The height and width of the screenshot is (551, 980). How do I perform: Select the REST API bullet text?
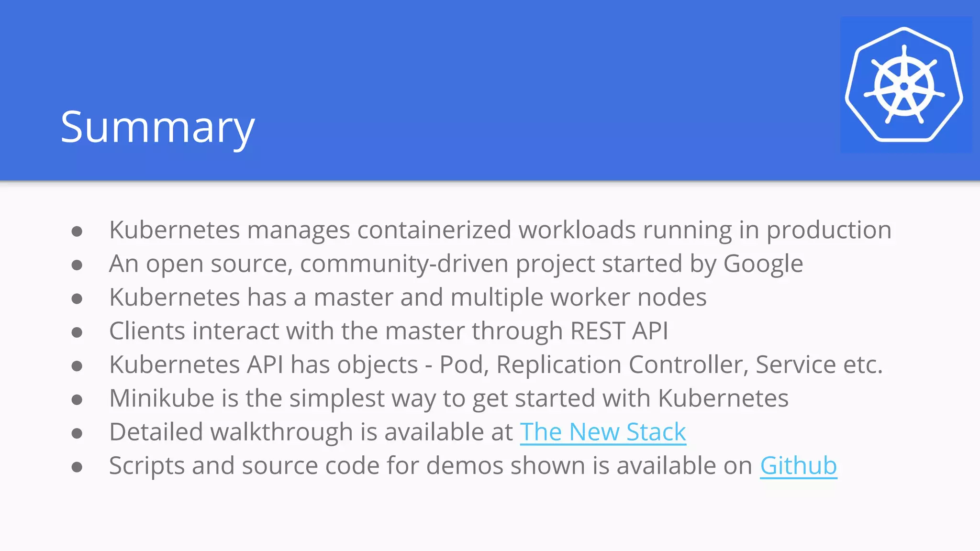(x=388, y=331)
